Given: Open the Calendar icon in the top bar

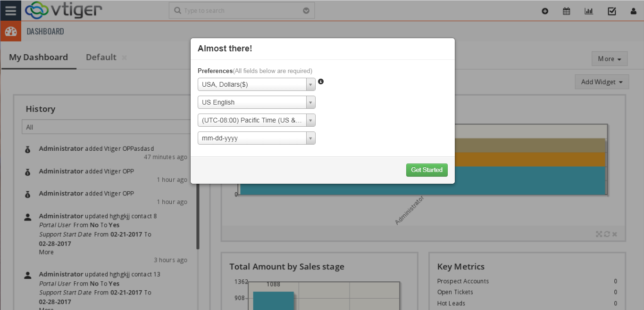Looking at the screenshot, I should point(567,10).
